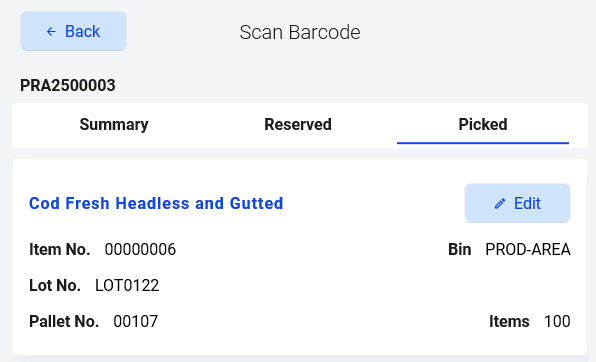
Task: Click pallet number value 00107
Action: point(135,322)
